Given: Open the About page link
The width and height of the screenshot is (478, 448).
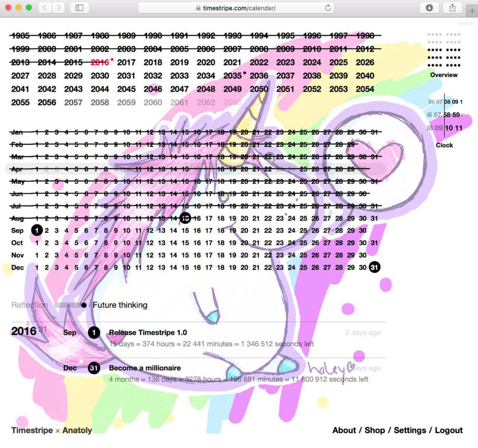Looking at the screenshot, I should click(344, 430).
